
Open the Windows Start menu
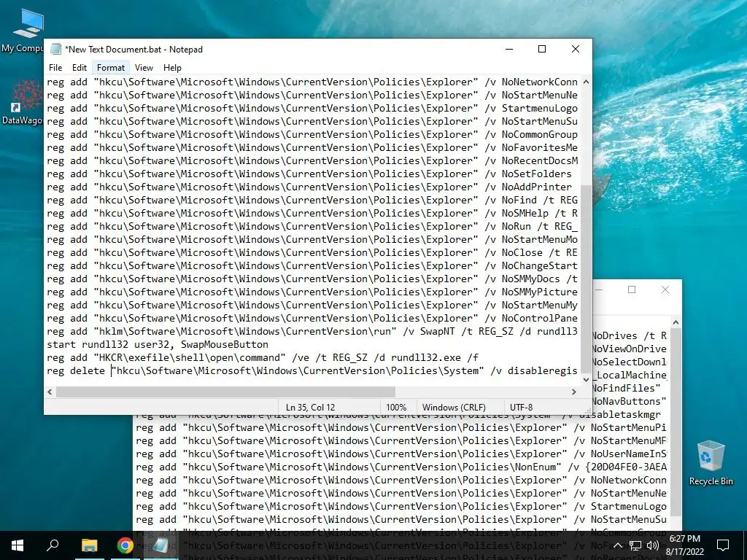tap(18, 545)
